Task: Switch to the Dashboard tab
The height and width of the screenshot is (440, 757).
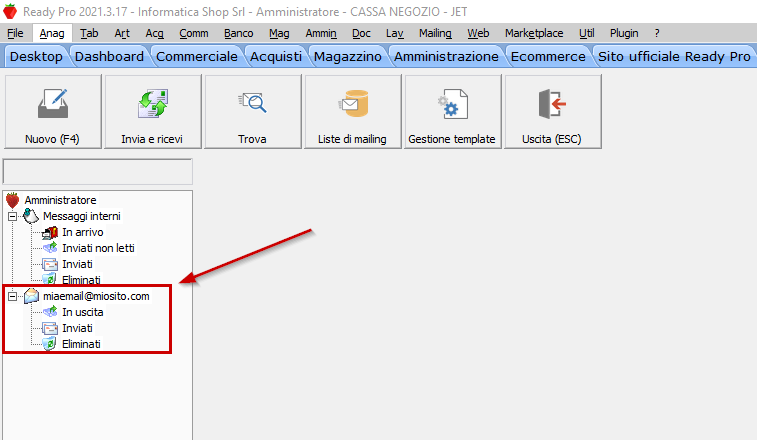Action: click(110, 57)
